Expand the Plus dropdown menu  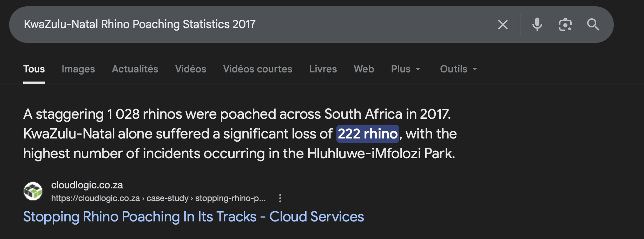406,69
